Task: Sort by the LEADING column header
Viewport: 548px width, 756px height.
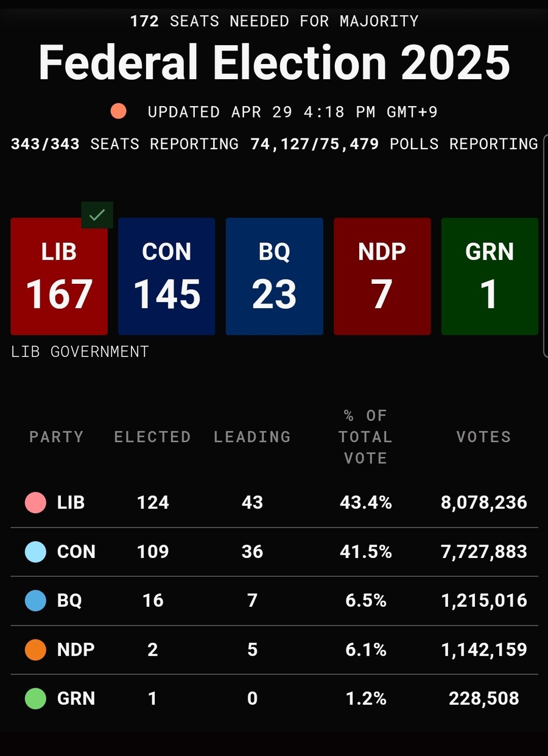Action: [x=252, y=437]
